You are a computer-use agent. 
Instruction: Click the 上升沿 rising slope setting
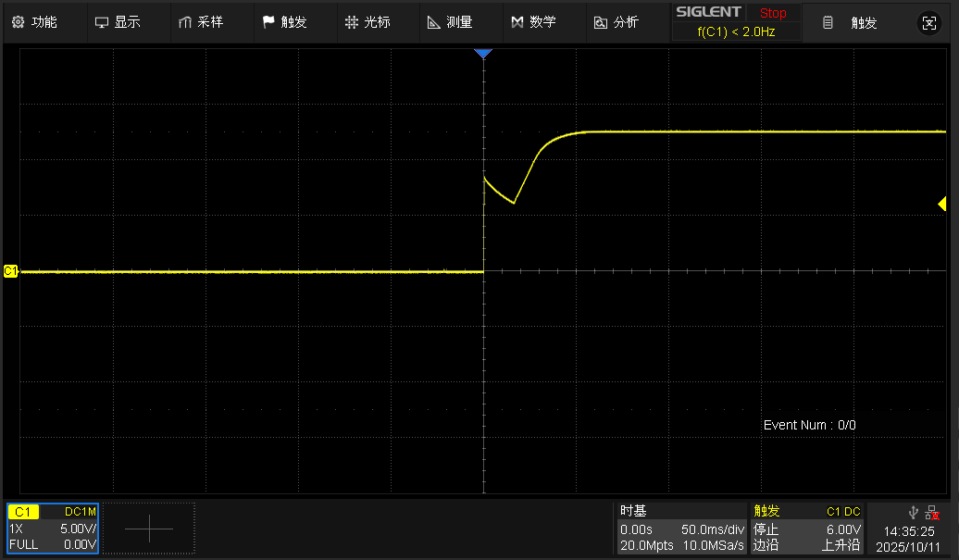[841, 544]
